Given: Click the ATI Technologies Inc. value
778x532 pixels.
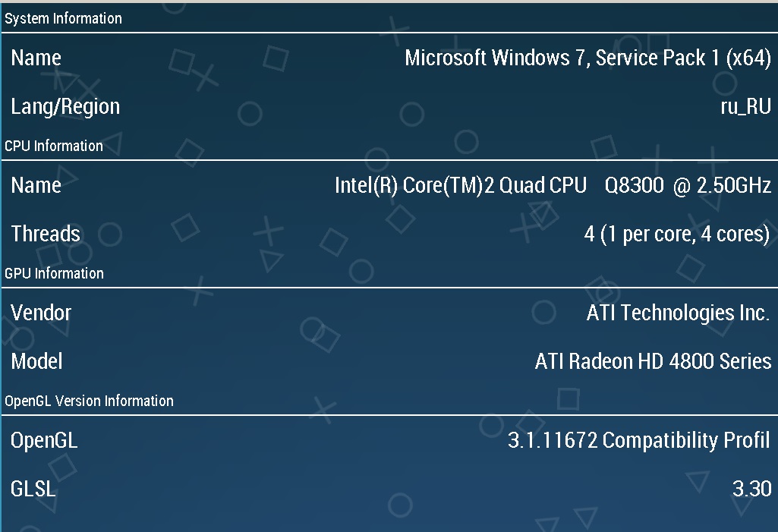Looking at the screenshot, I should point(678,313).
